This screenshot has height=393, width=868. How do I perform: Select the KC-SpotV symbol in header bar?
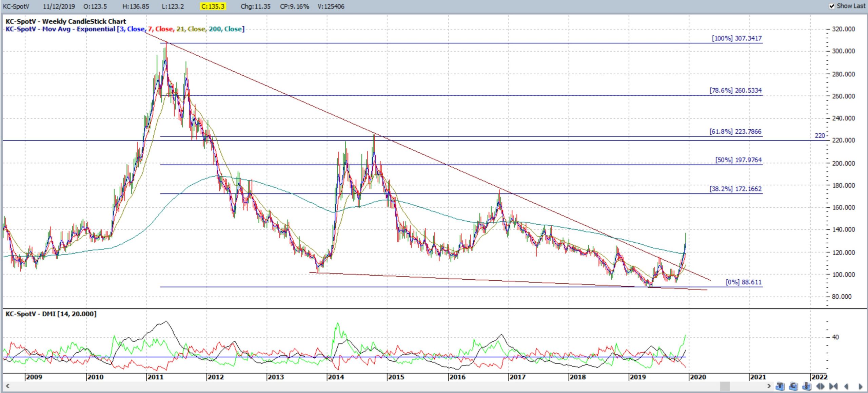16,6
